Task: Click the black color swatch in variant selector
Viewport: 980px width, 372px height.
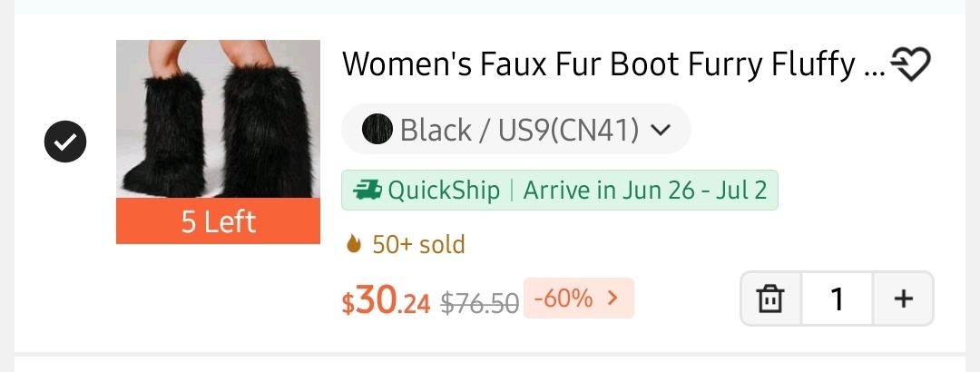Action: click(x=377, y=130)
